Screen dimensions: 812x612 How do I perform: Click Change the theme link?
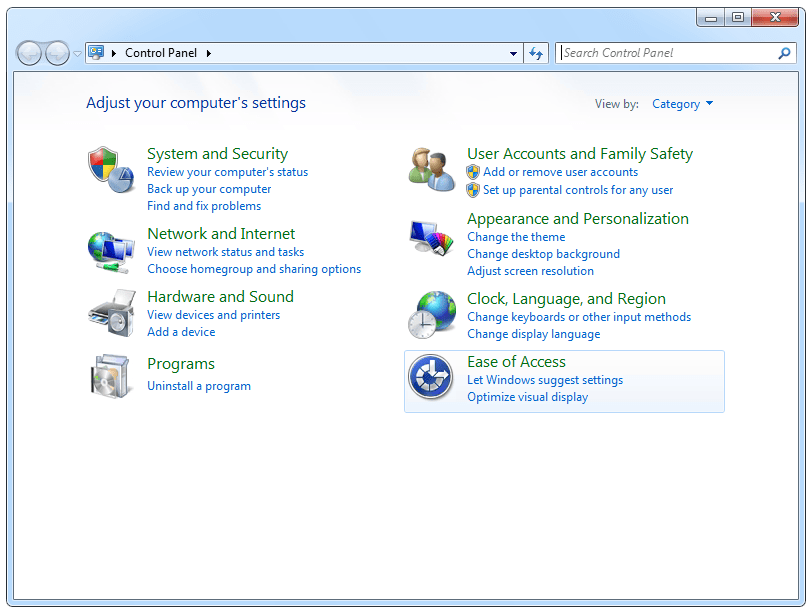(x=516, y=237)
